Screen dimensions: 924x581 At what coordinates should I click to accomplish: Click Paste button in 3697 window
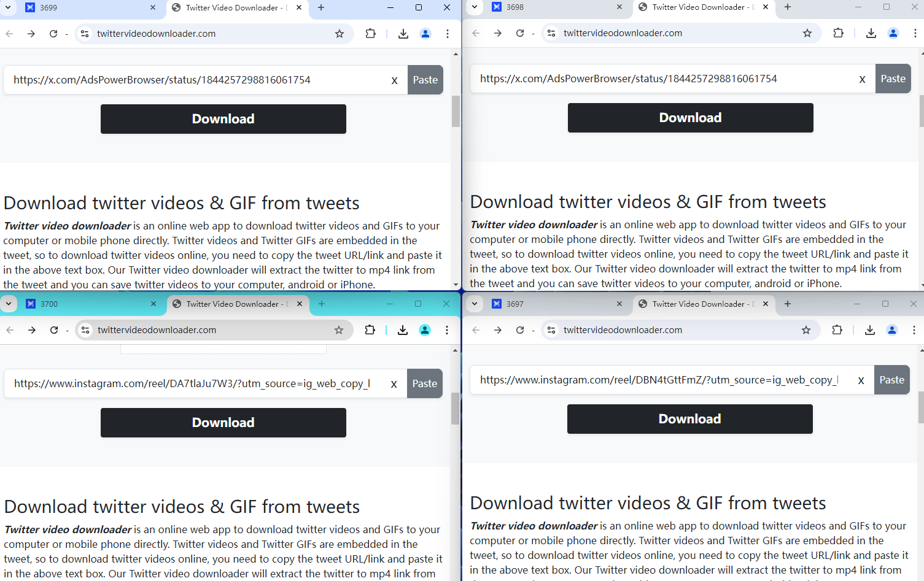click(x=892, y=380)
